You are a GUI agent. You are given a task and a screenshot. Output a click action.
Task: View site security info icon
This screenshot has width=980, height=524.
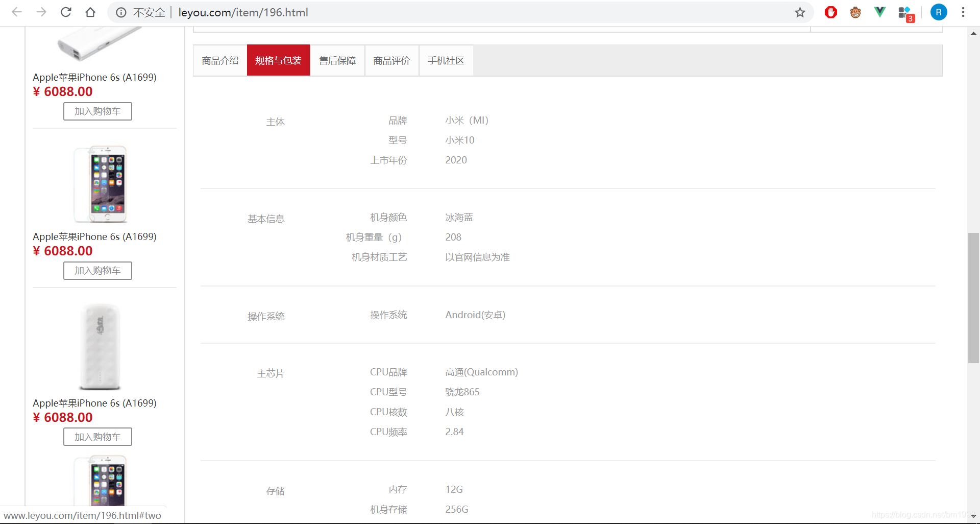click(x=121, y=12)
